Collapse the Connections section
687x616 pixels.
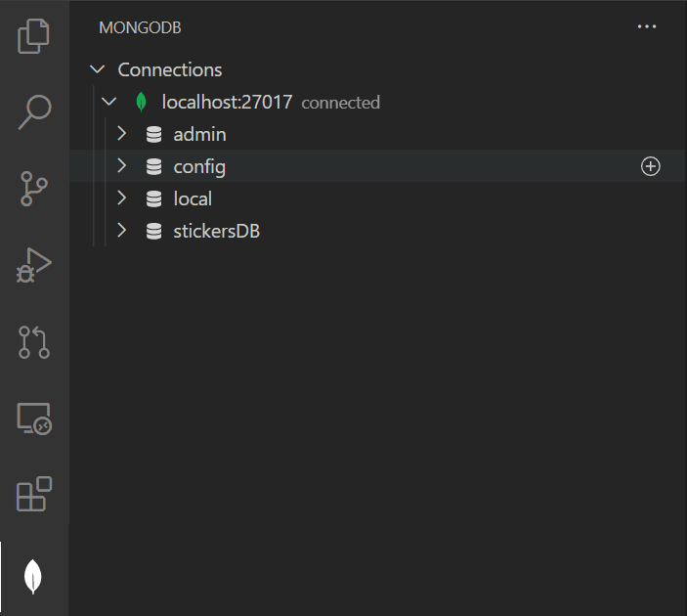[97, 69]
